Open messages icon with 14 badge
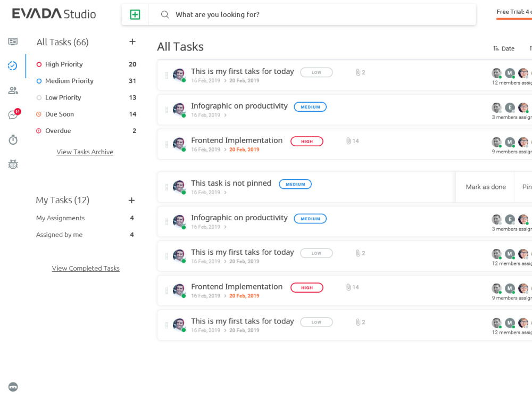Image resolution: width=532 pixels, height=399 pixels. (14, 114)
